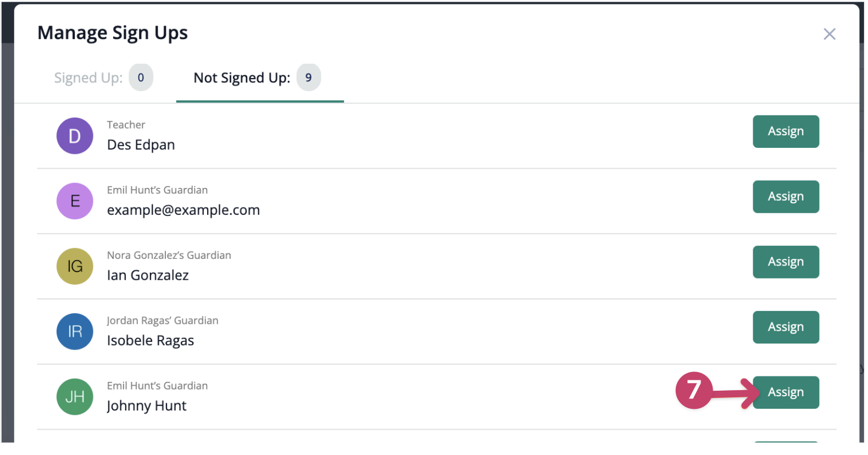This screenshot has height=455, width=868.
Task: Assign example@example.com guardian
Action: tap(786, 197)
